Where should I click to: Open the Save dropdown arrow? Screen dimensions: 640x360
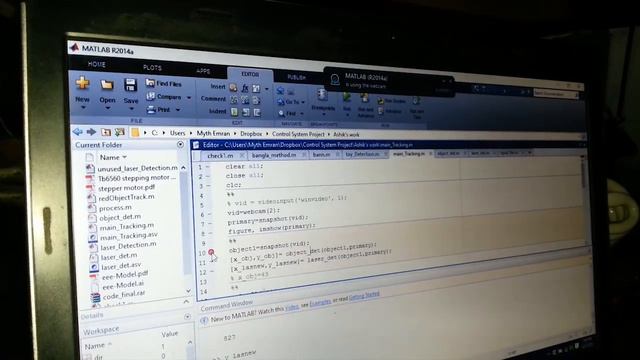click(x=131, y=109)
